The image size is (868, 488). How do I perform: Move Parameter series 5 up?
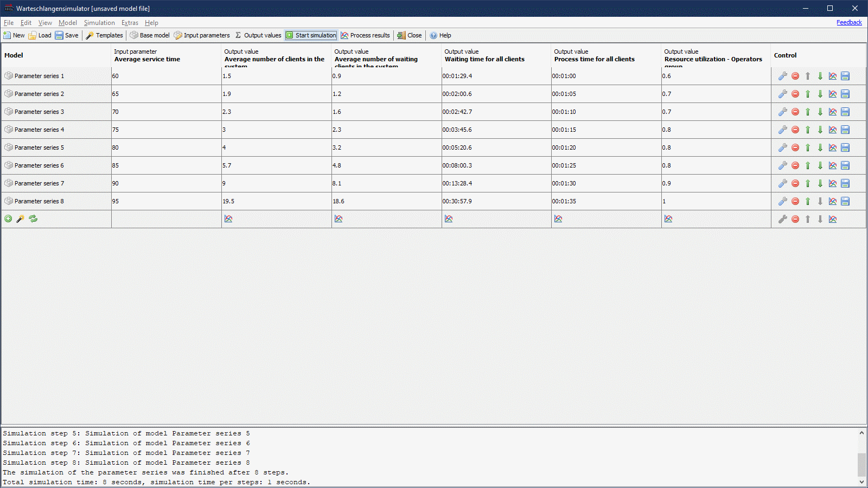808,147
